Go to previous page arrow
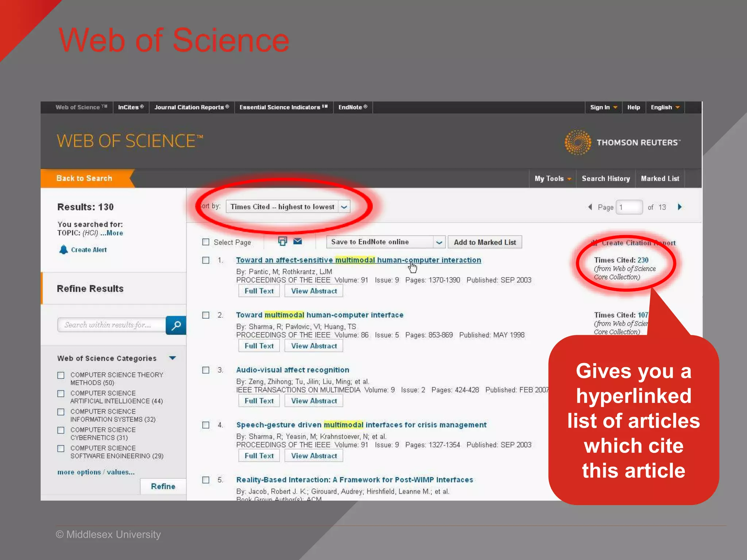 pos(590,207)
